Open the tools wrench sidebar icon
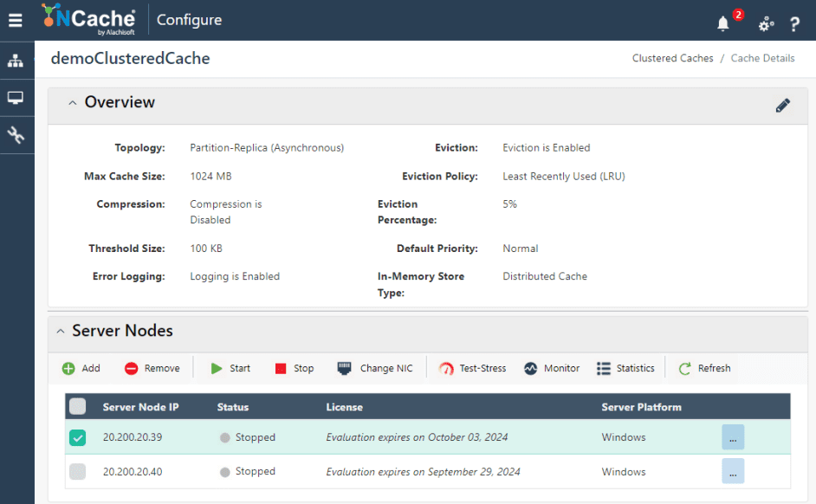This screenshot has width=816, height=504. pyautogui.click(x=16, y=135)
